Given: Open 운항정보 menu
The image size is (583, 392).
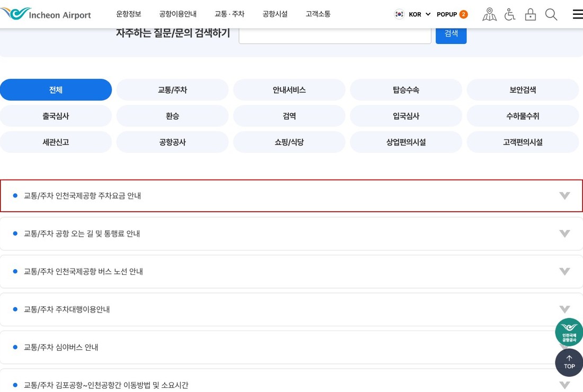Looking at the screenshot, I should [x=129, y=14].
